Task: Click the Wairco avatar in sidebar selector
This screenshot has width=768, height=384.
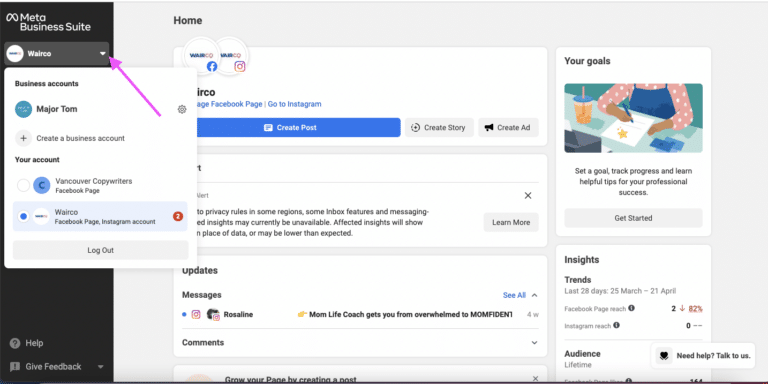Action: 15,53
